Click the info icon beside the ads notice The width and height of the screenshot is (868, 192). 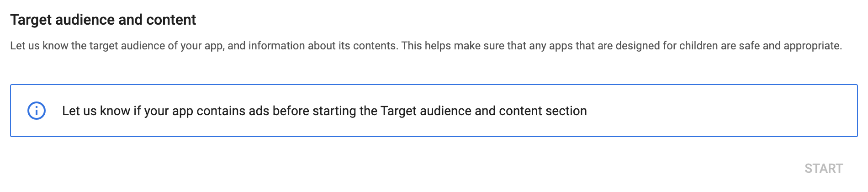point(37,111)
